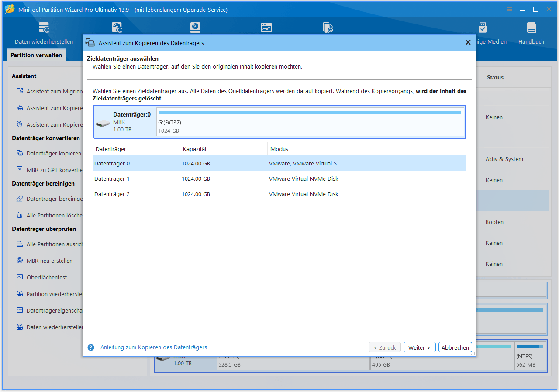Click the 1024.00 GB capacity of Datenträger 2
Viewport: 559px width, 392px height.
point(196,194)
